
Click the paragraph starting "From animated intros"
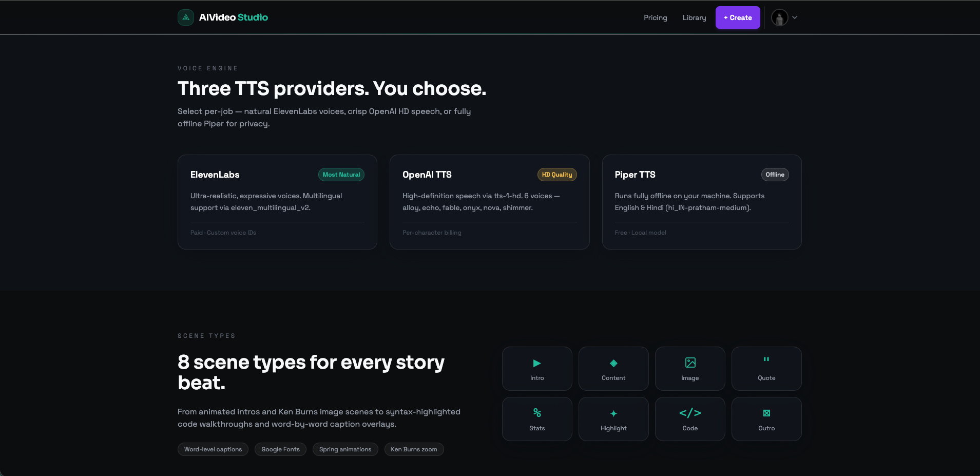[319, 418]
